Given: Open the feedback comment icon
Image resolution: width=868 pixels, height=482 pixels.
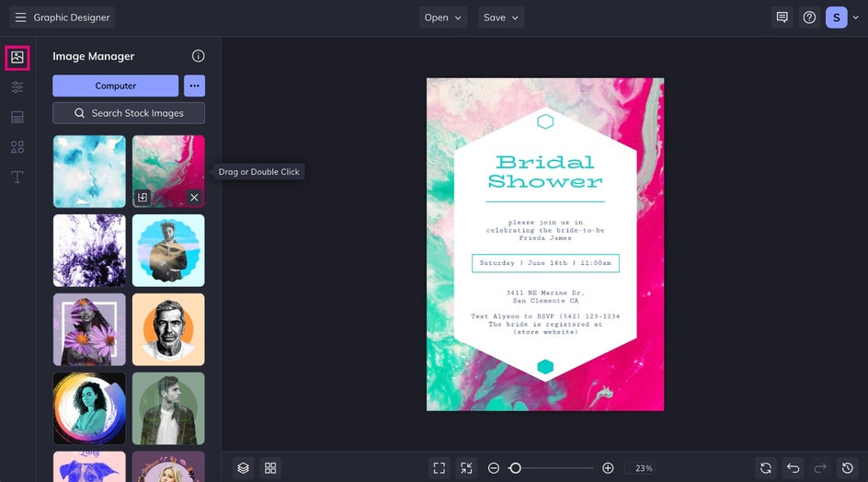Looking at the screenshot, I should point(782,17).
